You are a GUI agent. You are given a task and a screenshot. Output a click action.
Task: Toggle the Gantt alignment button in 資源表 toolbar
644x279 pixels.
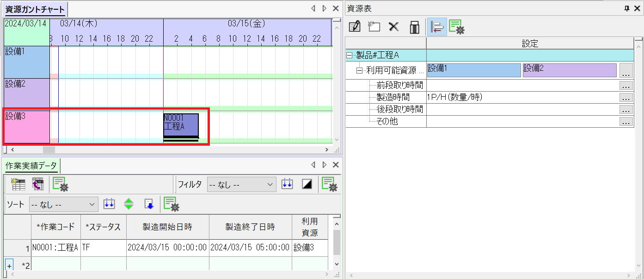tap(436, 27)
